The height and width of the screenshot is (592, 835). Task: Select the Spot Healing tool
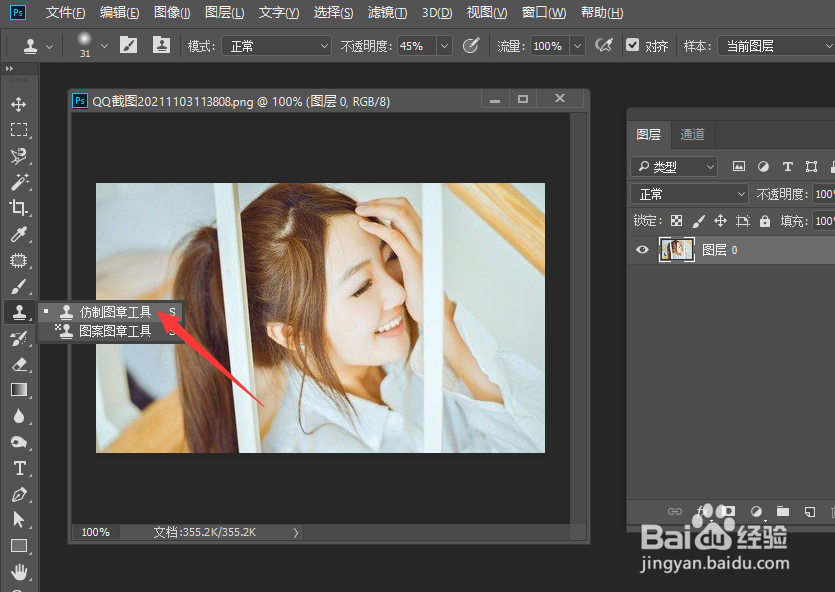pyautogui.click(x=19, y=260)
